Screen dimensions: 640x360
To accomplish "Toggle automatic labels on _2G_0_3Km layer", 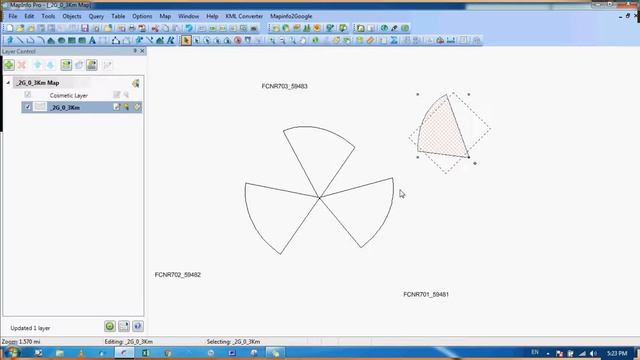I will 137,107.
